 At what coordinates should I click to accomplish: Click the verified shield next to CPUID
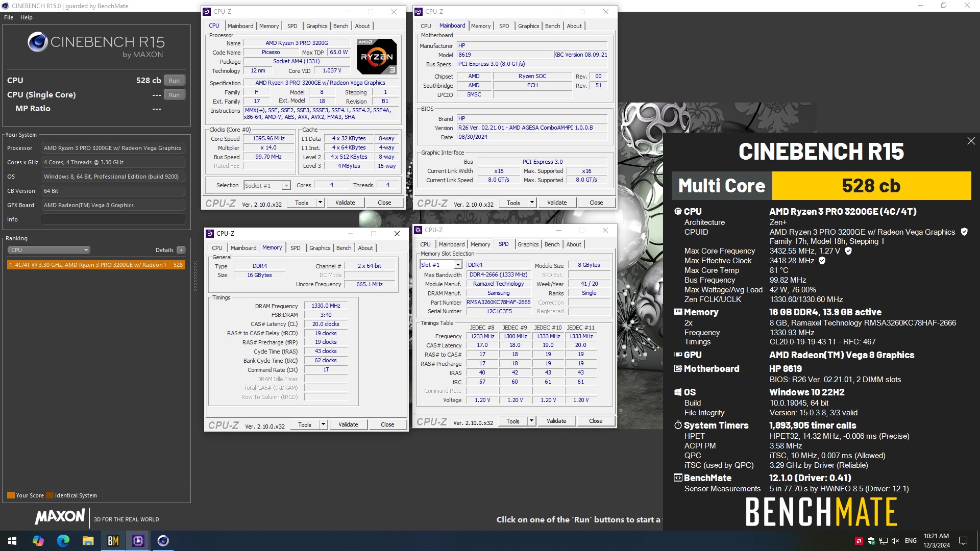click(964, 232)
